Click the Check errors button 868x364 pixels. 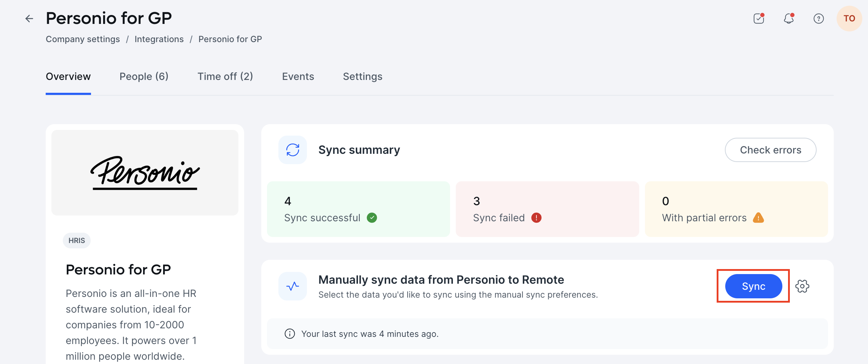point(771,150)
